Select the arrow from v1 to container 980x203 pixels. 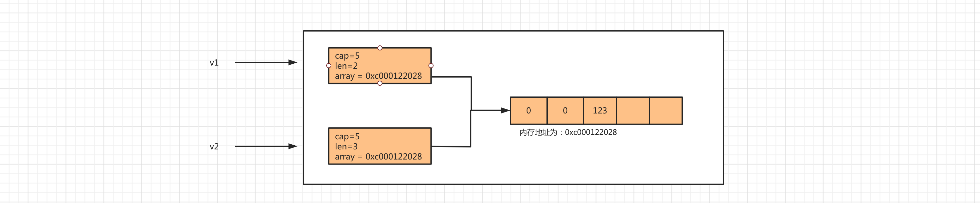click(266, 62)
